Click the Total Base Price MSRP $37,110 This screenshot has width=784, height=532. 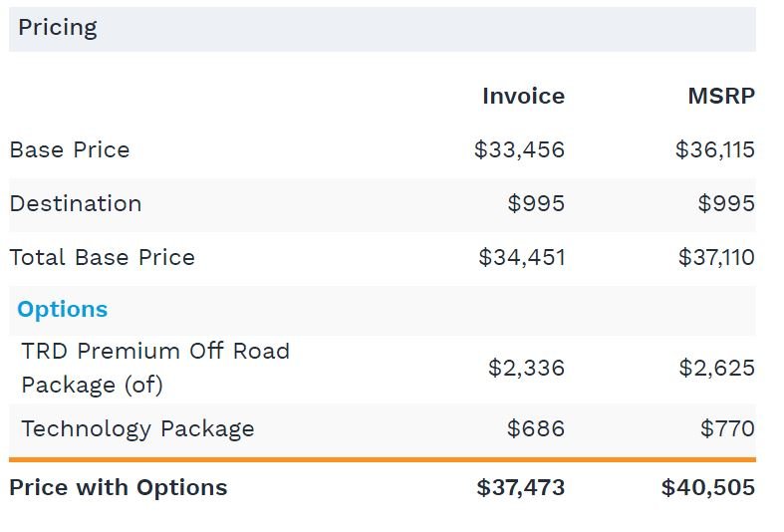(x=716, y=257)
